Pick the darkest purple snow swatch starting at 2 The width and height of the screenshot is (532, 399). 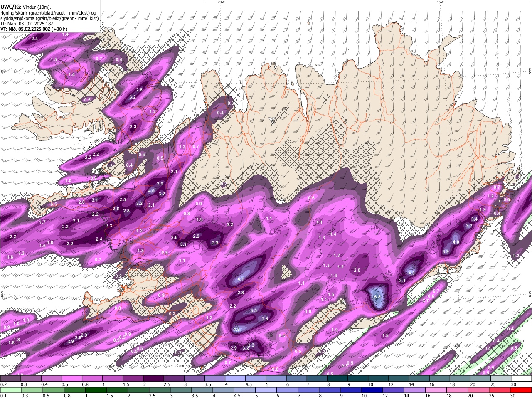153,379
